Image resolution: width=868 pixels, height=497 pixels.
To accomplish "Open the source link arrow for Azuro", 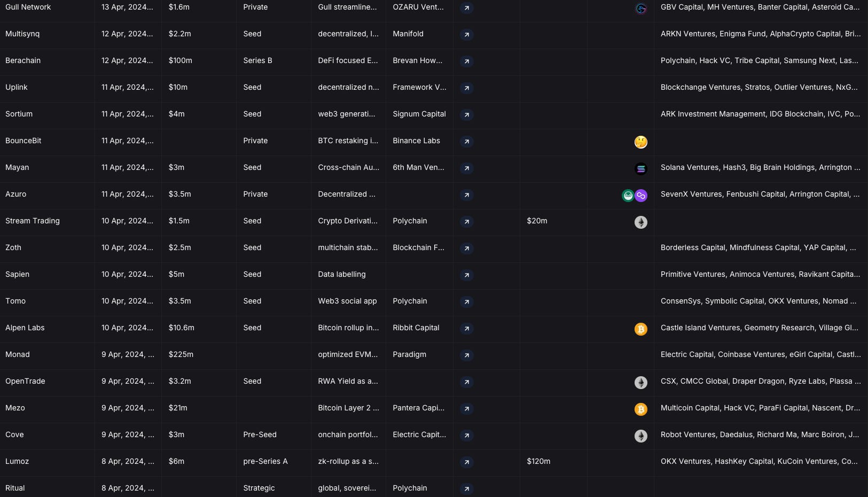I will click(467, 195).
